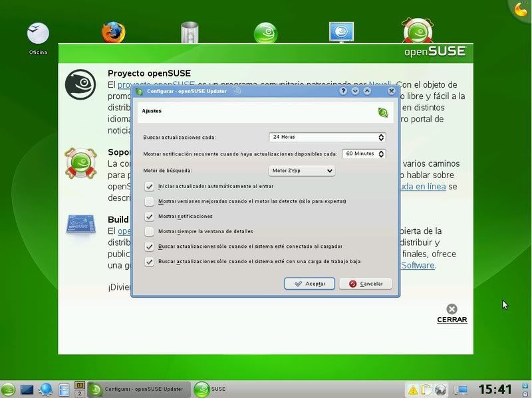Click Cancelar to discard changes

point(366,284)
